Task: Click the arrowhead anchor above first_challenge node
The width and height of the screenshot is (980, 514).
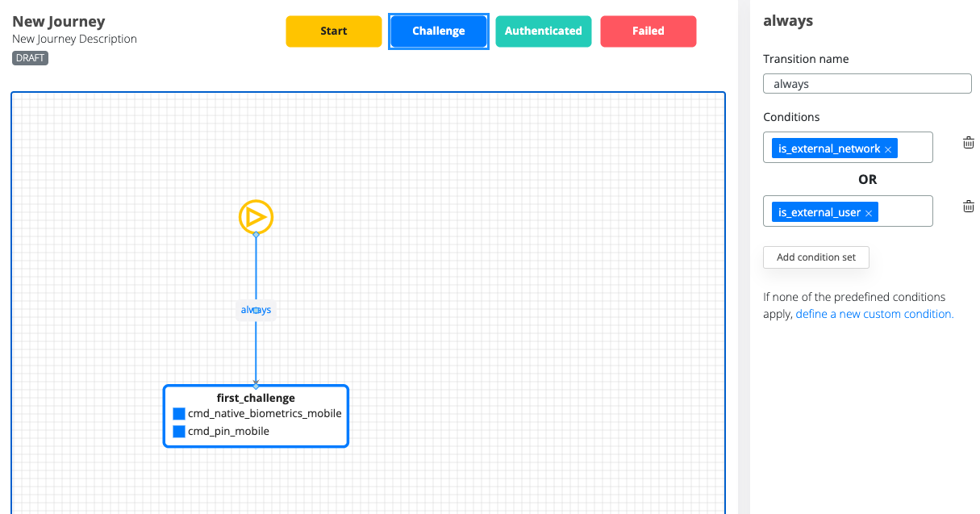Action: pyautogui.click(x=256, y=385)
